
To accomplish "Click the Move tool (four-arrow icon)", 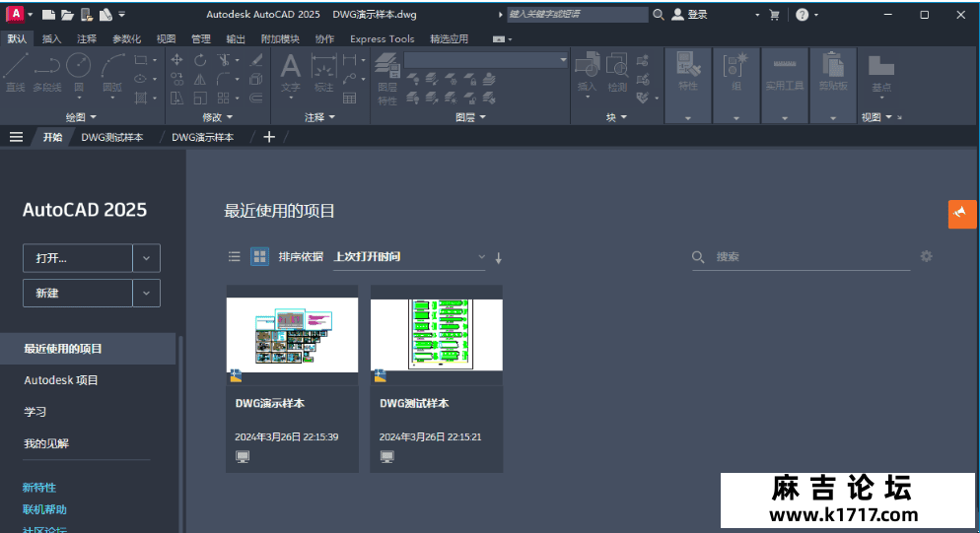I will pos(176,59).
